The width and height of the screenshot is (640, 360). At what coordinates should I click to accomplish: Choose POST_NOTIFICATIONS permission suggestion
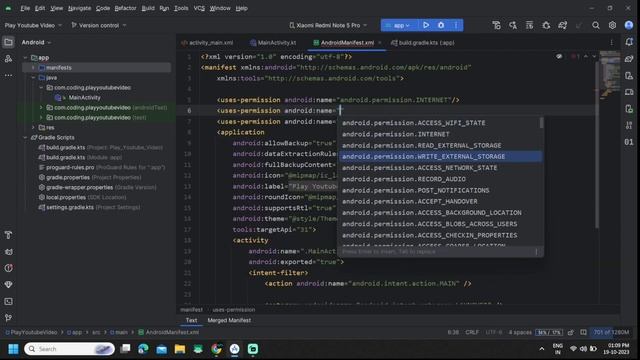click(x=440, y=190)
